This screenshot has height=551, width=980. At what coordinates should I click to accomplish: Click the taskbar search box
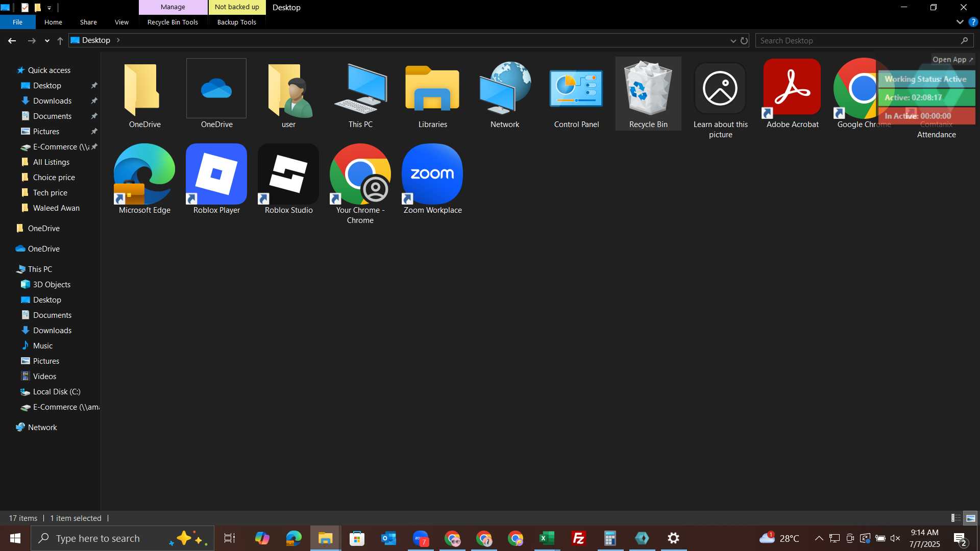coord(122,538)
